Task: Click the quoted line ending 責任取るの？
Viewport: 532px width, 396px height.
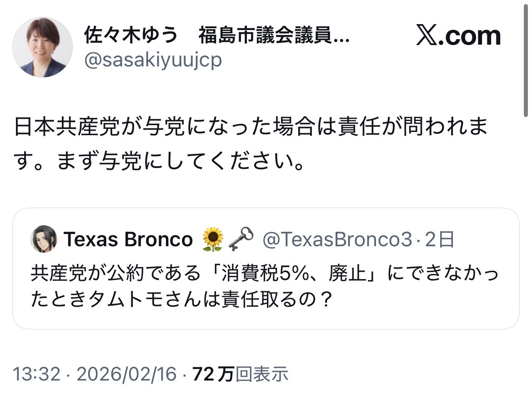Action: pos(180,300)
